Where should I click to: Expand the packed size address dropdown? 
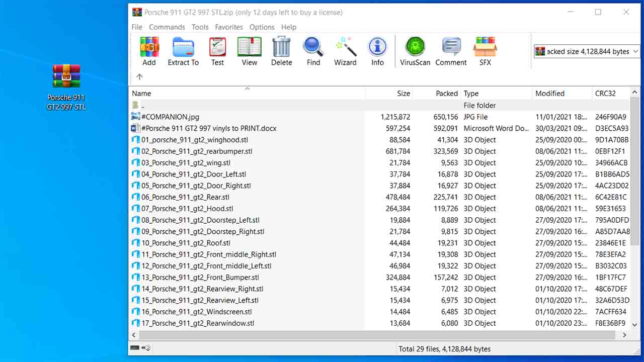[635, 51]
